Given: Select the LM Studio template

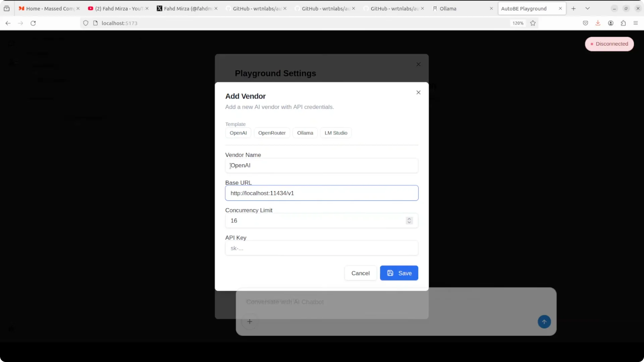Looking at the screenshot, I should tap(336, 133).
